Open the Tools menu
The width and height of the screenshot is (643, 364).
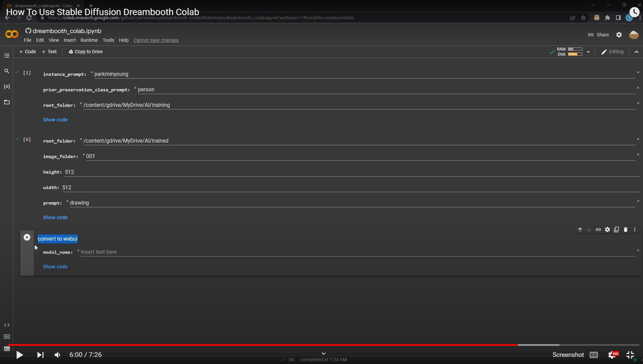(108, 40)
